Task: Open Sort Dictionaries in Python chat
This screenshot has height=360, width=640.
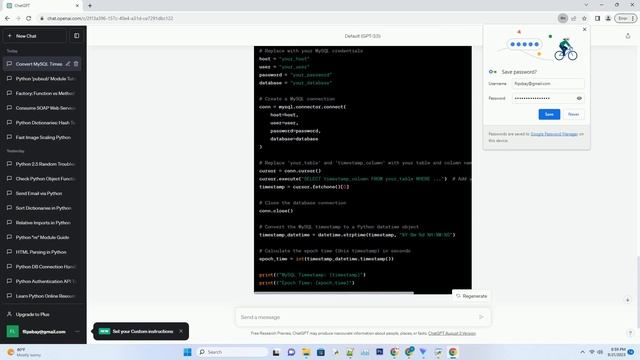Action: [x=42, y=208]
